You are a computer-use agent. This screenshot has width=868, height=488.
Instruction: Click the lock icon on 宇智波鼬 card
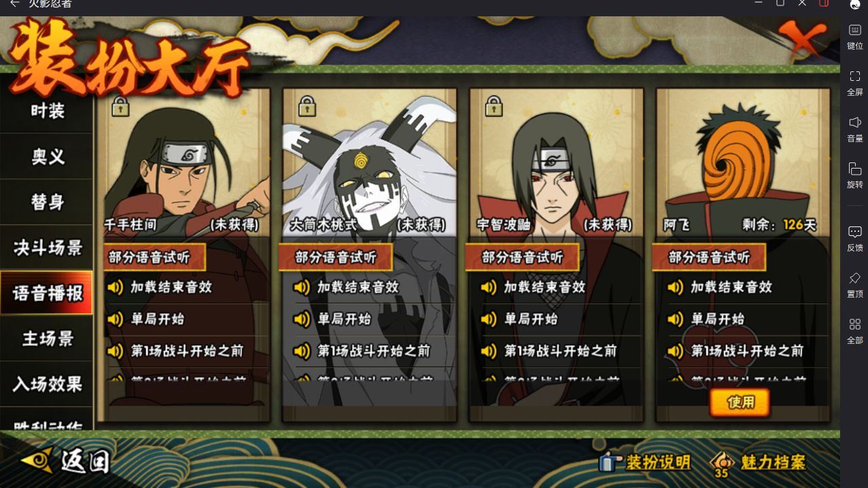(493, 107)
